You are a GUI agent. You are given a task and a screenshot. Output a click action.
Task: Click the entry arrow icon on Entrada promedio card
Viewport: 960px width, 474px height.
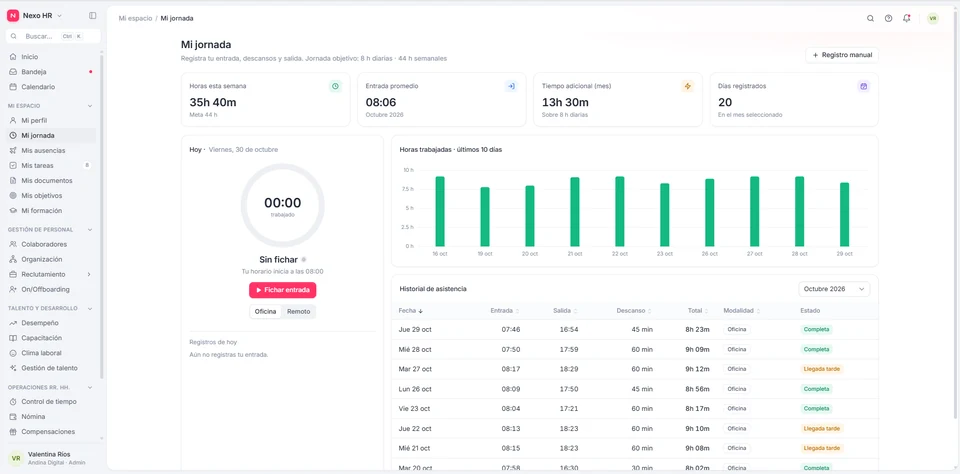coord(511,86)
